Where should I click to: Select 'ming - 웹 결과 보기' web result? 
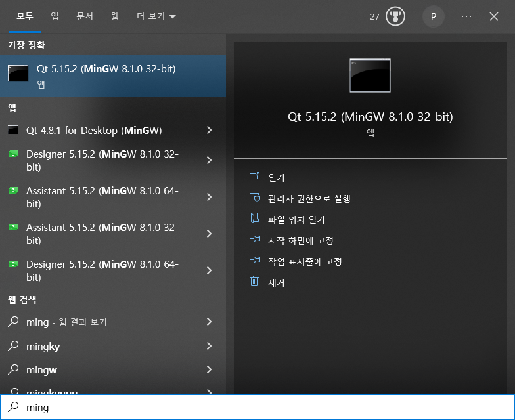[113, 322]
